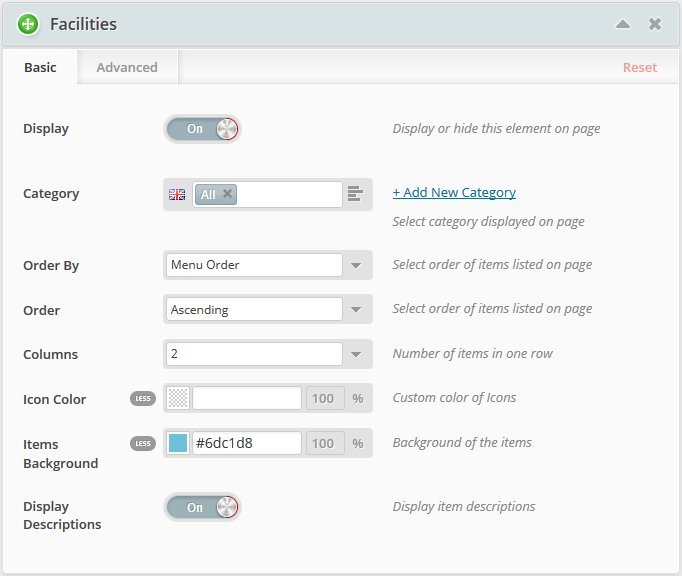This screenshot has width=682, height=576.
Task: Click the Columns label
Action: [50, 354]
